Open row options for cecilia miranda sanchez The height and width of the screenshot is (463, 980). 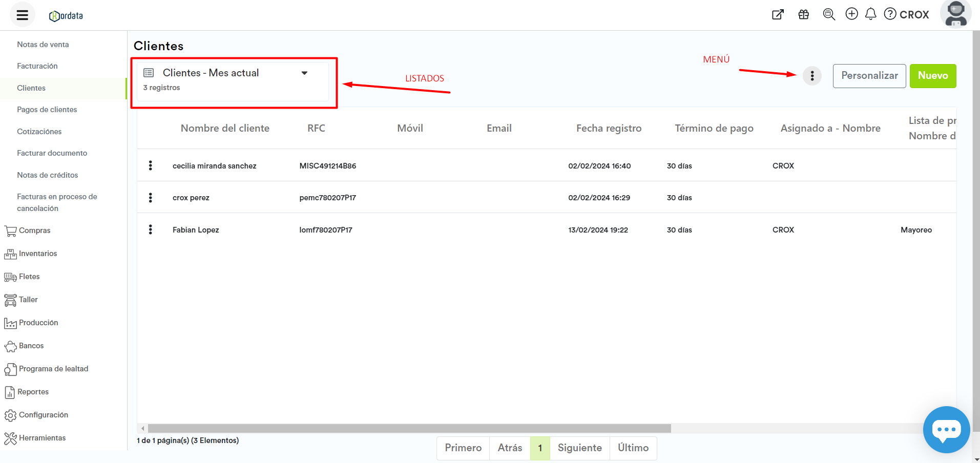point(150,165)
